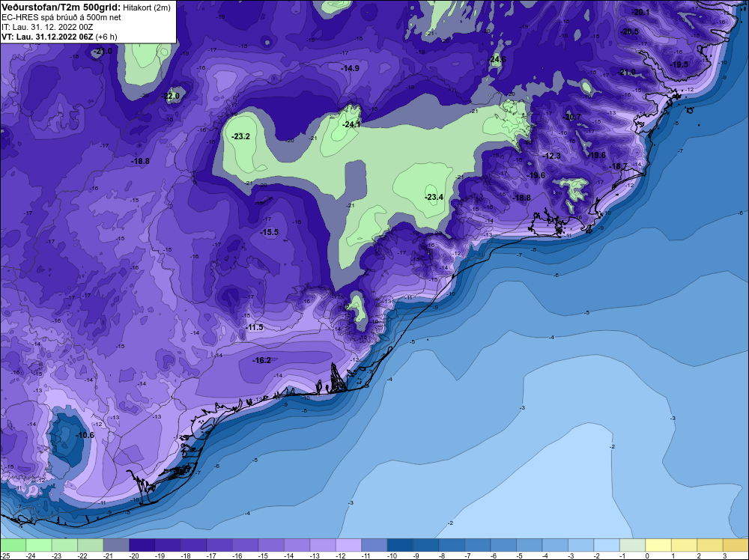Click the title 'Veðurstofan/T2m 500grid: Hitakort (2m)'
This screenshot has width=749, height=560.
[x=86, y=7]
